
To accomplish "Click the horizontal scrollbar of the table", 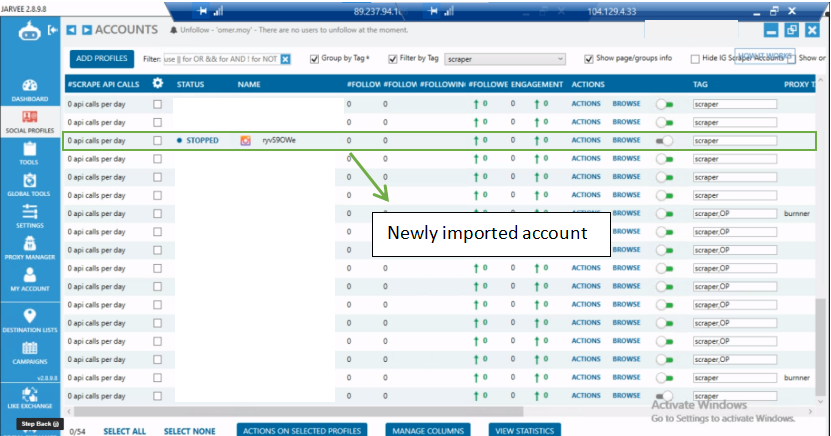I will [x=298, y=411].
